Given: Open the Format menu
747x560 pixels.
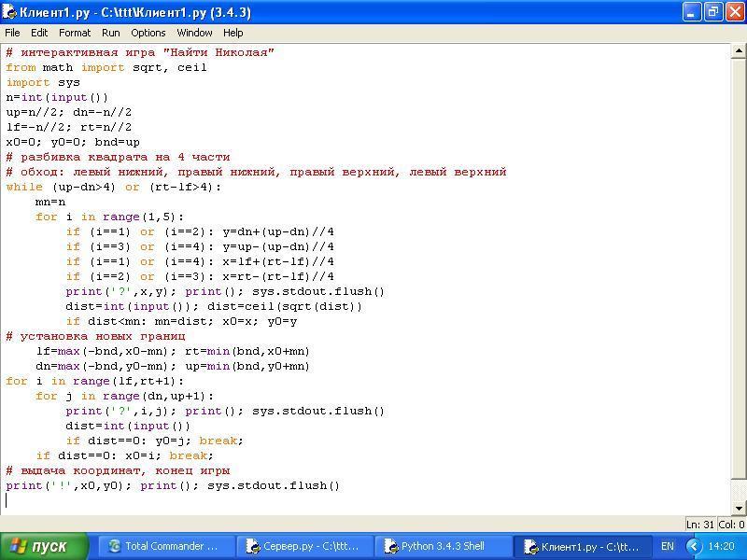Looking at the screenshot, I should (x=75, y=33).
